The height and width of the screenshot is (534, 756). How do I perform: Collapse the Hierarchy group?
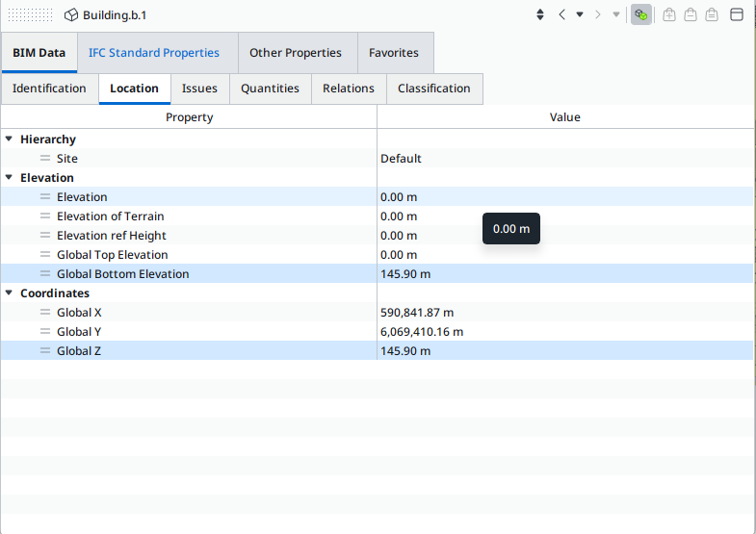pos(9,139)
